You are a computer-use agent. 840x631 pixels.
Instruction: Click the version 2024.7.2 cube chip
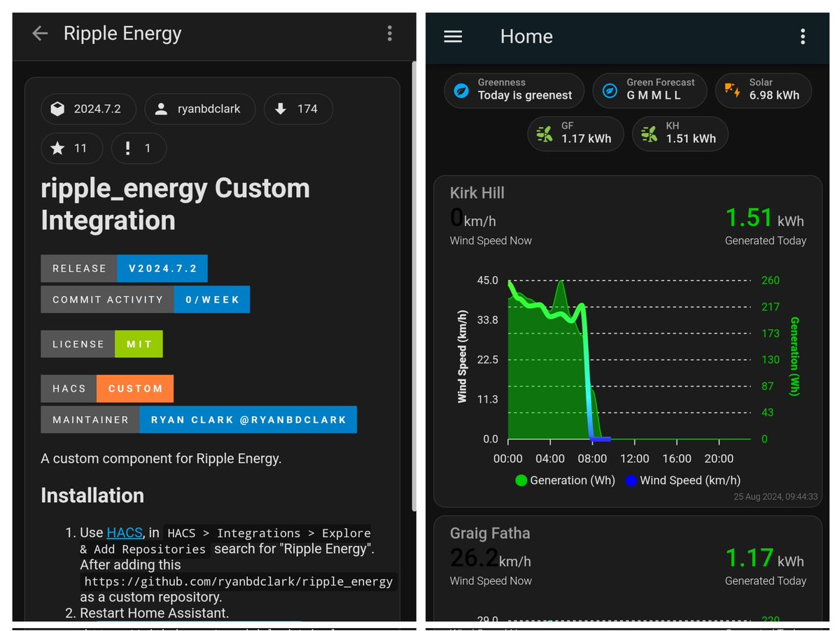pyautogui.click(x=88, y=109)
